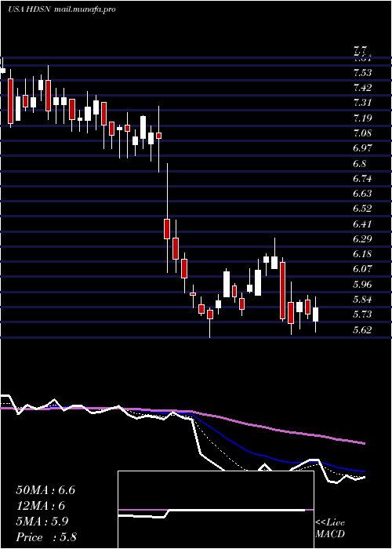Click the 12MA : 6 readout
392x549 pixels.
pos(41,506)
